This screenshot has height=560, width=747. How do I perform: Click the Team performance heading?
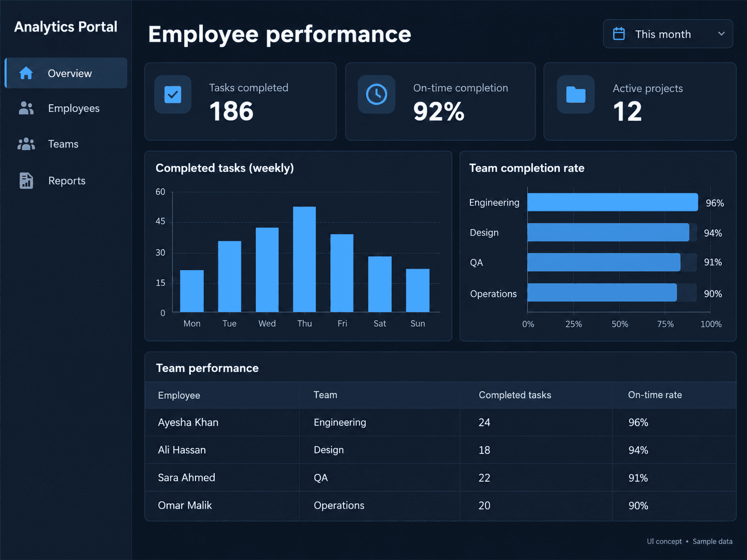pos(207,368)
